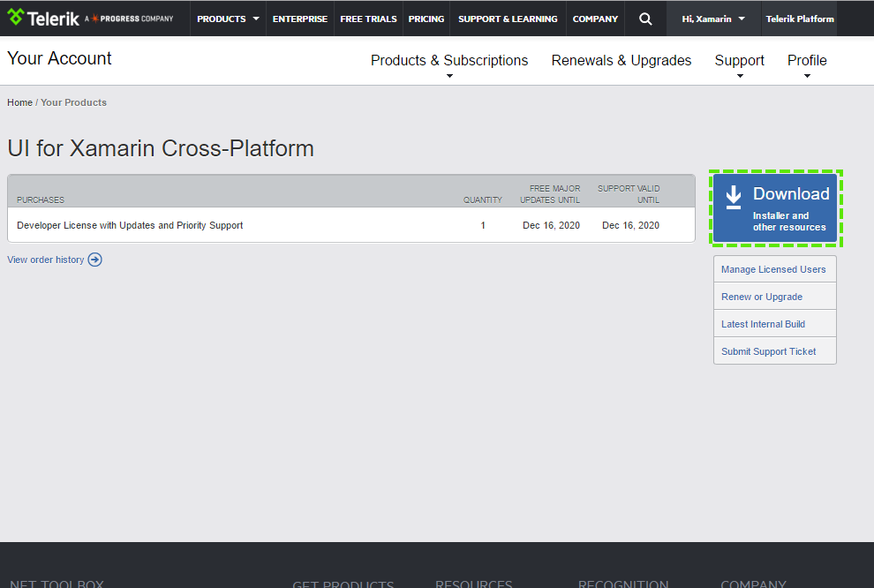Go to Home breadcrumb link
Screen dimensions: 874x588
(19, 102)
